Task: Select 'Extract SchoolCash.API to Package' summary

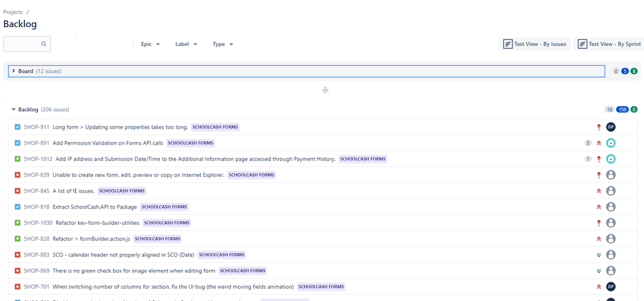Action: 95,207
